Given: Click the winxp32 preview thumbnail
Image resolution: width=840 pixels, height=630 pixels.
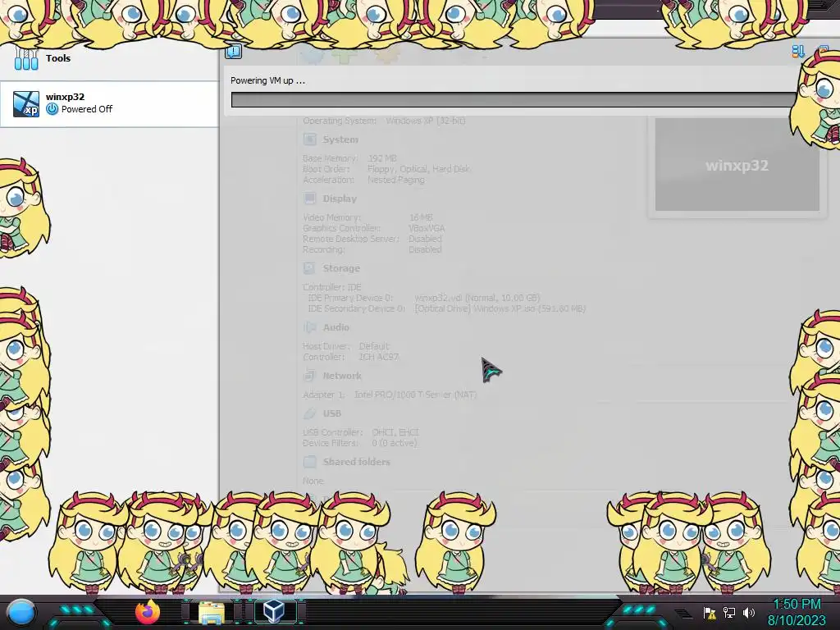Looking at the screenshot, I should click(737, 164).
